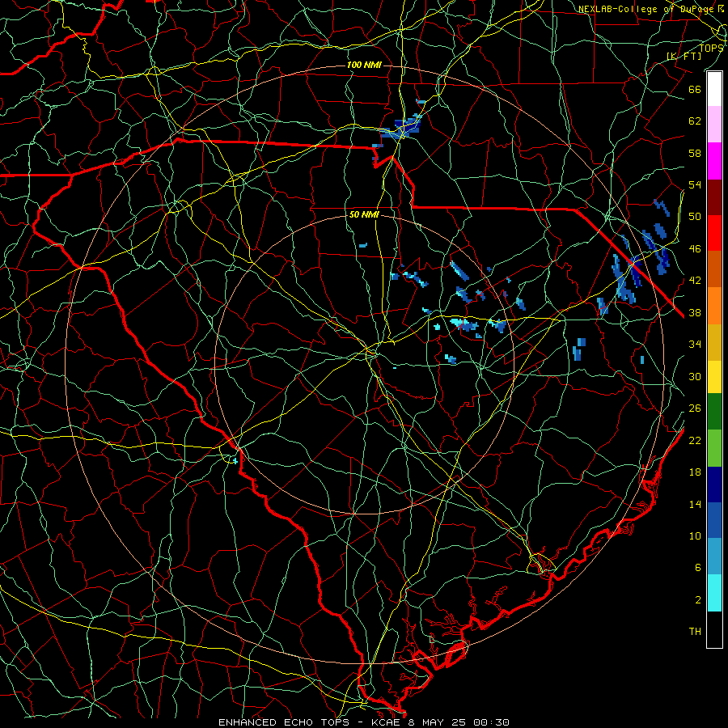Screen dimensions: 728x728
Task: Click the legend value 38
Action: click(x=695, y=312)
